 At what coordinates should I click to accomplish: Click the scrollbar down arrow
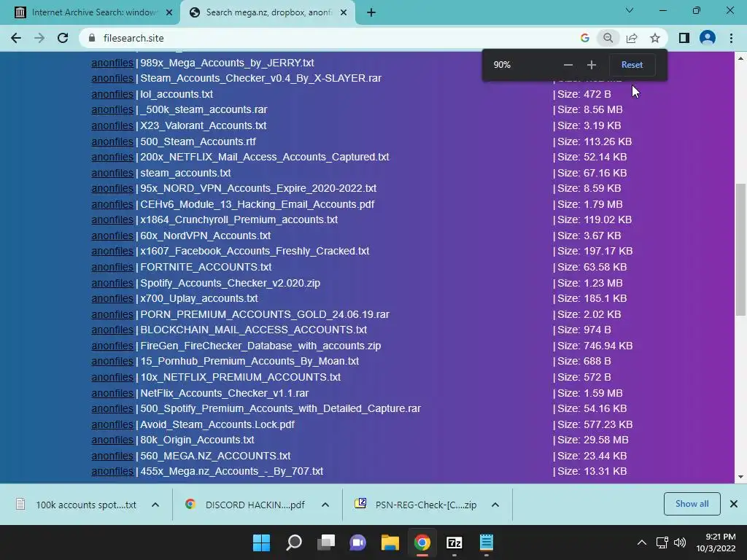(740, 477)
